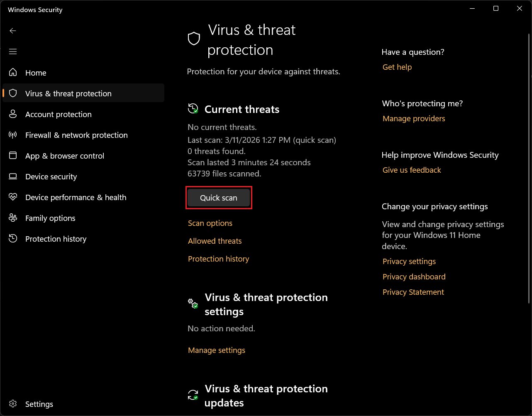Select Virus & threat protection sidebar item
This screenshot has height=416, width=532.
pos(68,93)
